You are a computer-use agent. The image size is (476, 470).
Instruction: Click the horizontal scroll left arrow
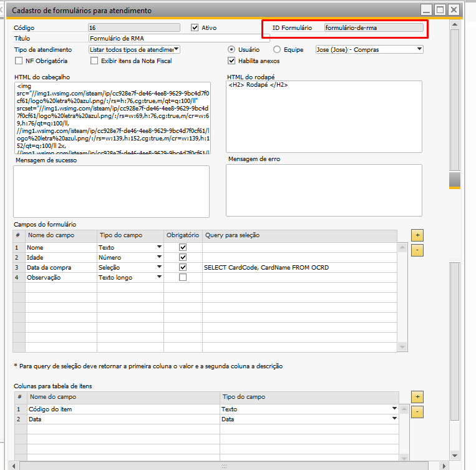tap(14, 466)
